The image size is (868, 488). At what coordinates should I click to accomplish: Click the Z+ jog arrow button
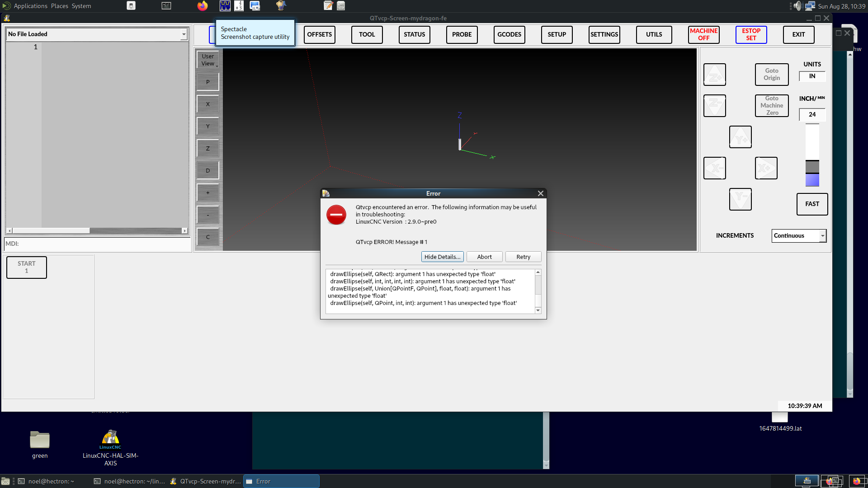[715, 75]
